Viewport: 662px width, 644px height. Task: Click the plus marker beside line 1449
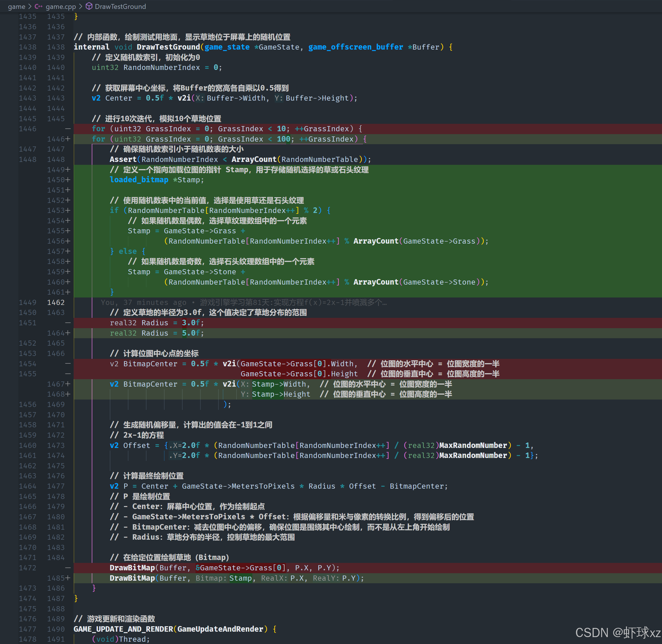tap(68, 170)
